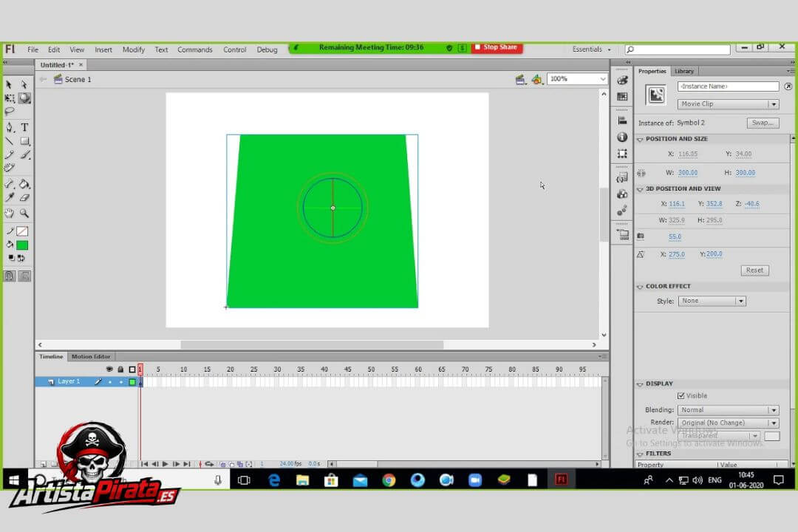Collapse the Display section
This screenshot has height=532, width=798.
(640, 384)
